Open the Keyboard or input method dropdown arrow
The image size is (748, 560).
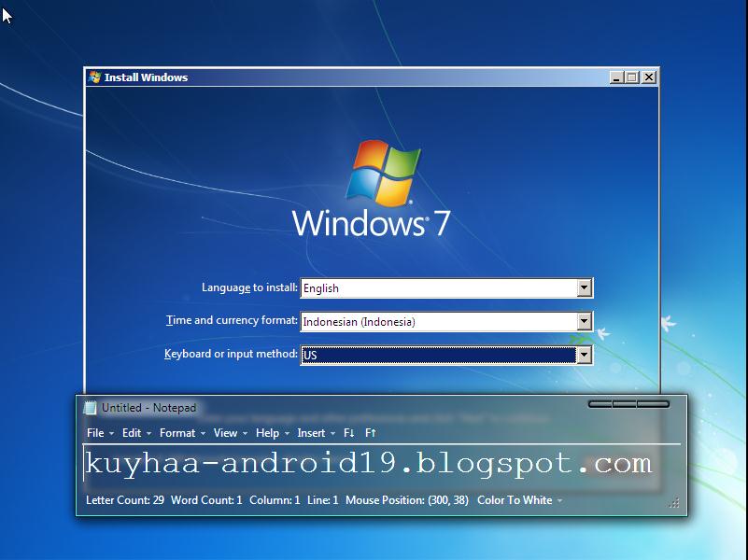585,355
